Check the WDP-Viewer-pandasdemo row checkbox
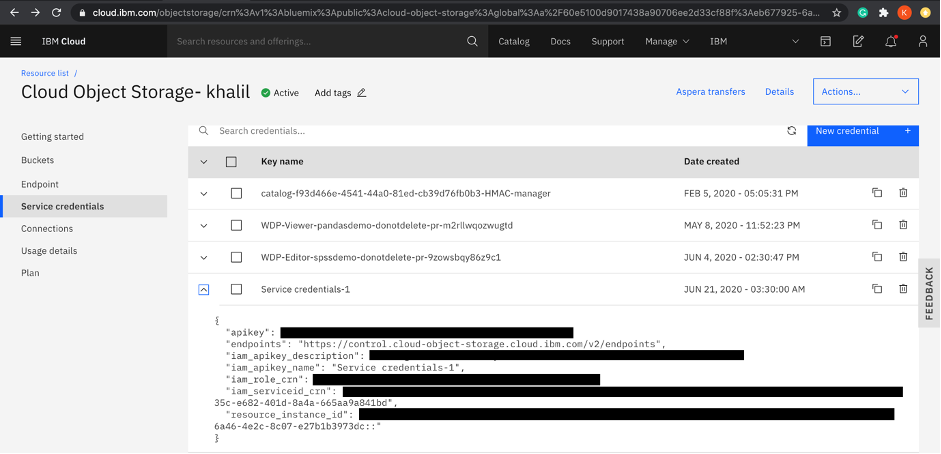The width and height of the screenshot is (941, 454). [236, 226]
